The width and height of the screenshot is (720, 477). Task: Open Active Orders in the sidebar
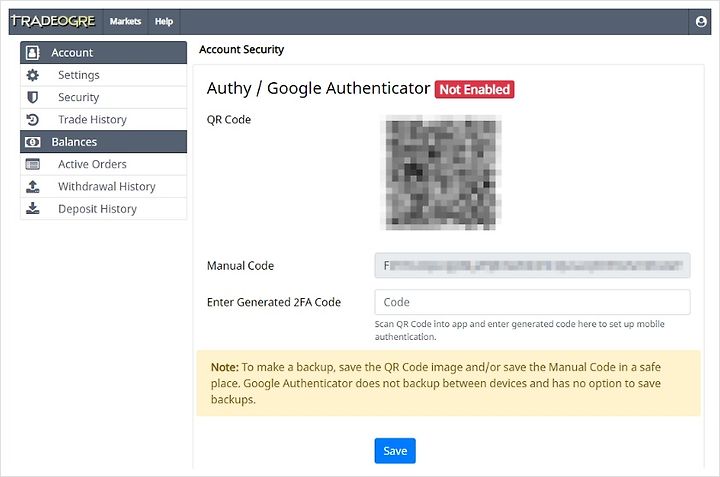tap(103, 164)
